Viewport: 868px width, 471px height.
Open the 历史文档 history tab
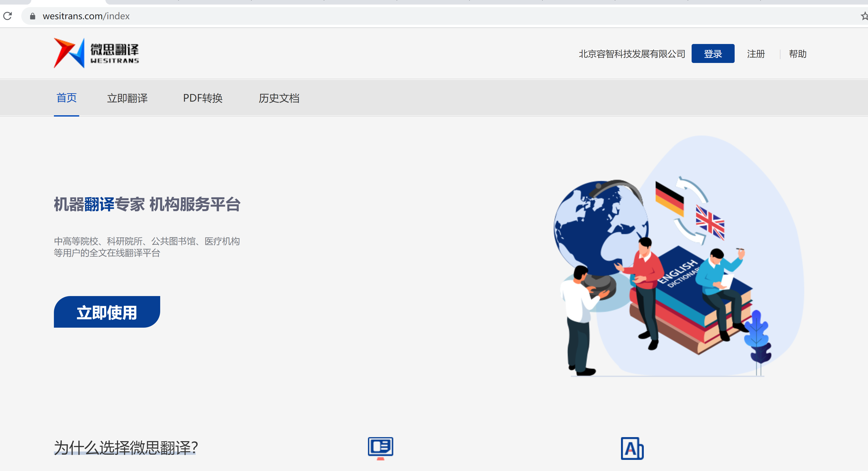(x=279, y=98)
